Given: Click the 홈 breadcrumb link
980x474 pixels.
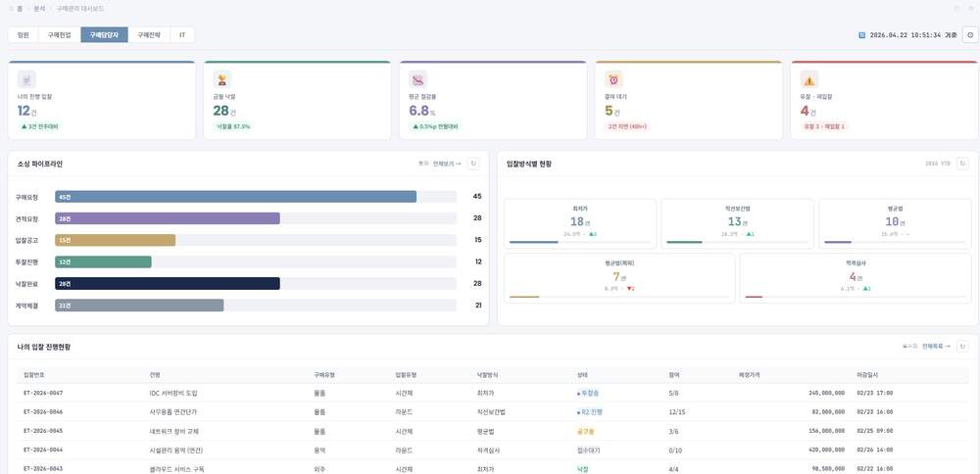Looking at the screenshot, I should coord(20,9).
